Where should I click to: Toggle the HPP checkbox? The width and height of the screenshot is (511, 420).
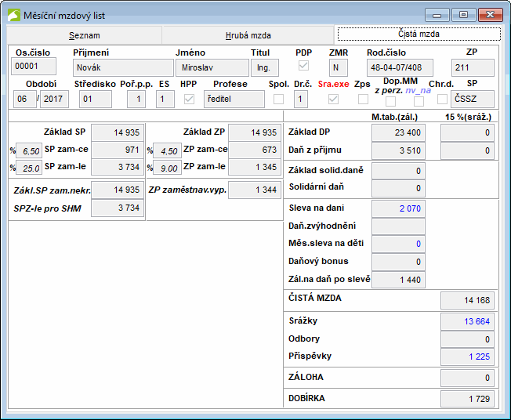point(189,99)
